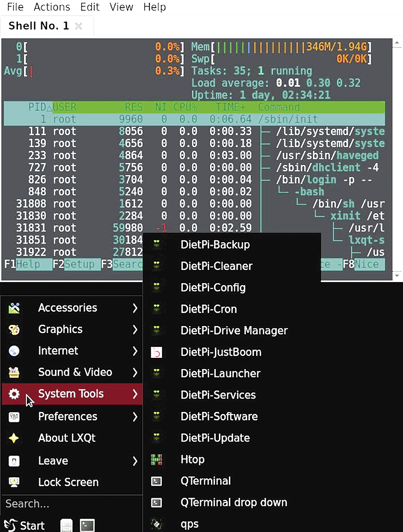The height and width of the screenshot is (532, 403).
Task: Expand the Sound & Video submenu arrow
Action: click(135, 372)
